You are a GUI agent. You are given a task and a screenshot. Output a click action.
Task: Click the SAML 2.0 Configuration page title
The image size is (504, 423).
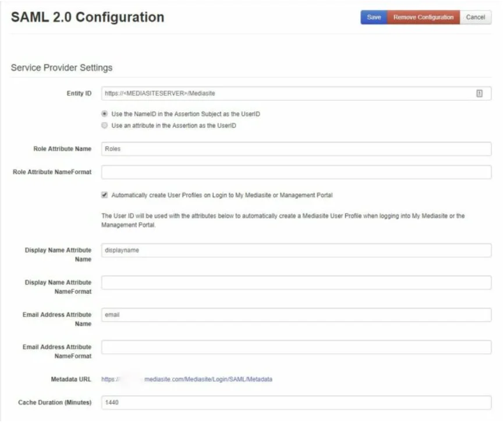point(86,17)
